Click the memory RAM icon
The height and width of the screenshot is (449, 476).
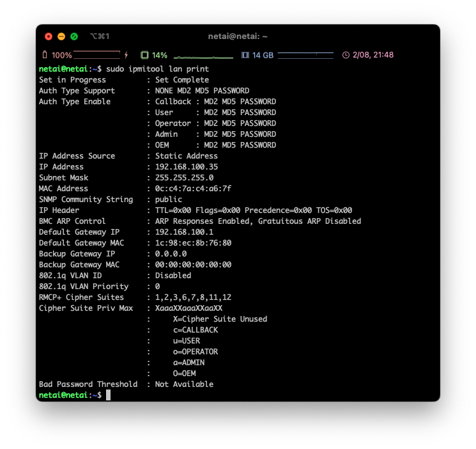tap(245, 55)
